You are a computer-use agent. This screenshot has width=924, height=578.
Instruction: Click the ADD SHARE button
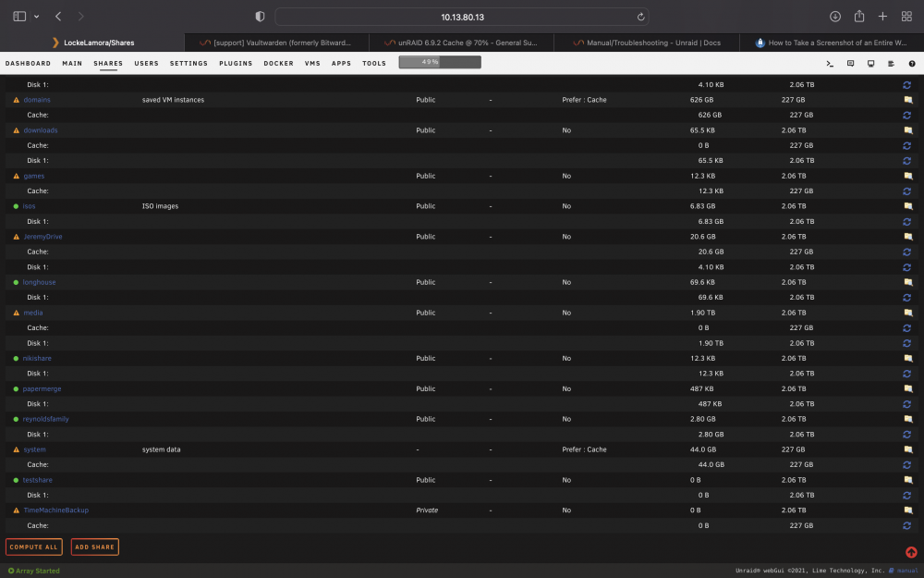(95, 547)
